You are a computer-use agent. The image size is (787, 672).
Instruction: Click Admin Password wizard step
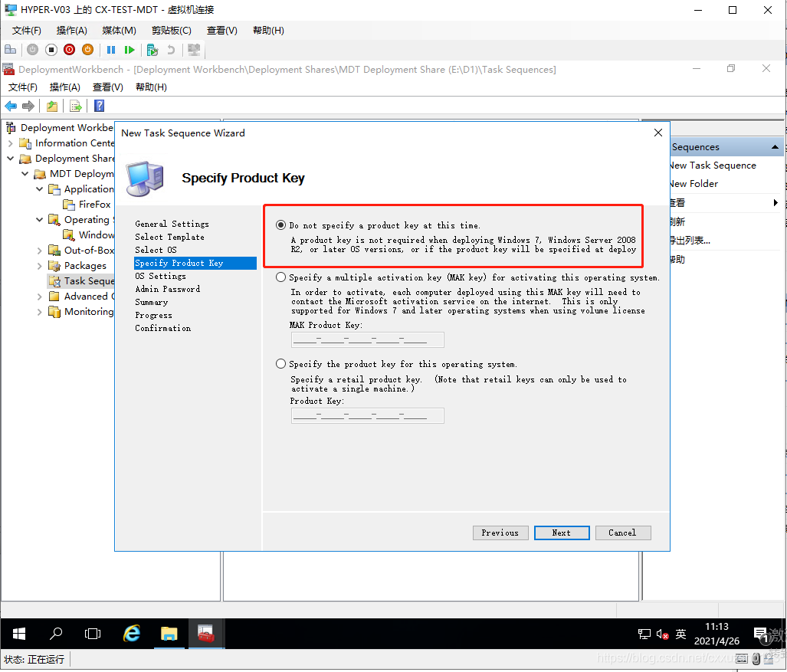click(x=167, y=289)
